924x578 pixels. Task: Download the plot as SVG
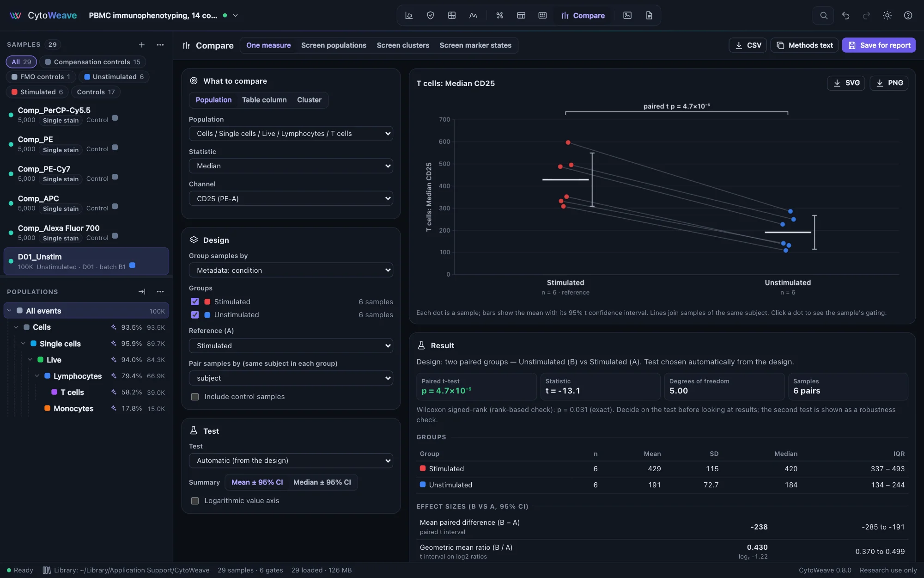[846, 83]
